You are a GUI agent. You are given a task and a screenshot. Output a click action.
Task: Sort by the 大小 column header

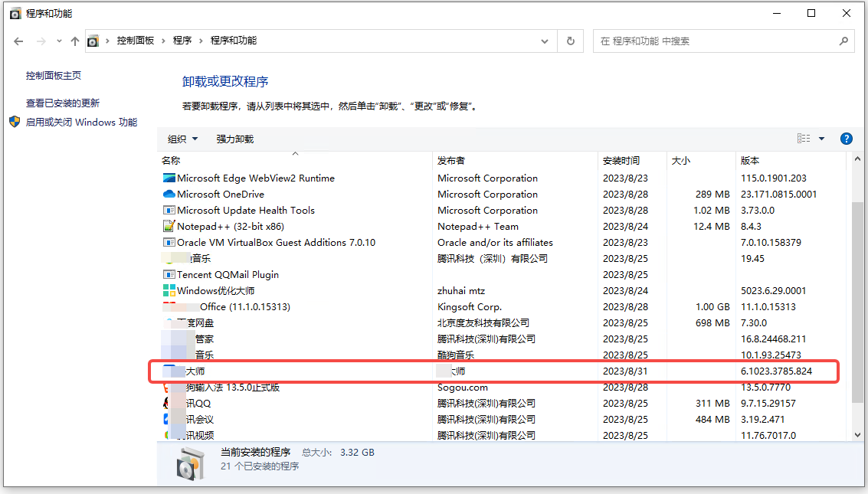click(701, 160)
